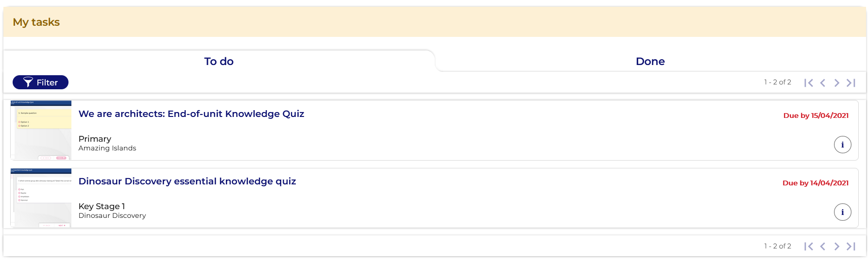This screenshot has height=263, width=868.
Task: Go to first page in top pagination
Action: pyautogui.click(x=808, y=83)
